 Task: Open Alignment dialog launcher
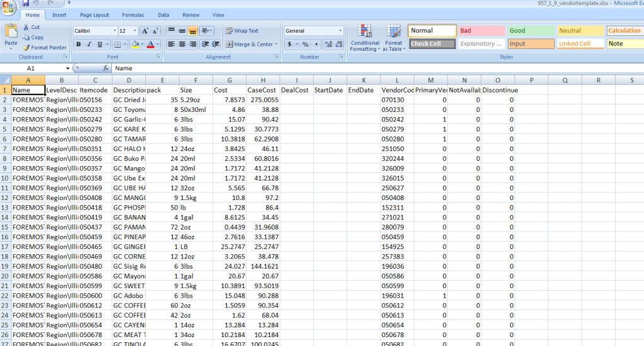click(277, 57)
